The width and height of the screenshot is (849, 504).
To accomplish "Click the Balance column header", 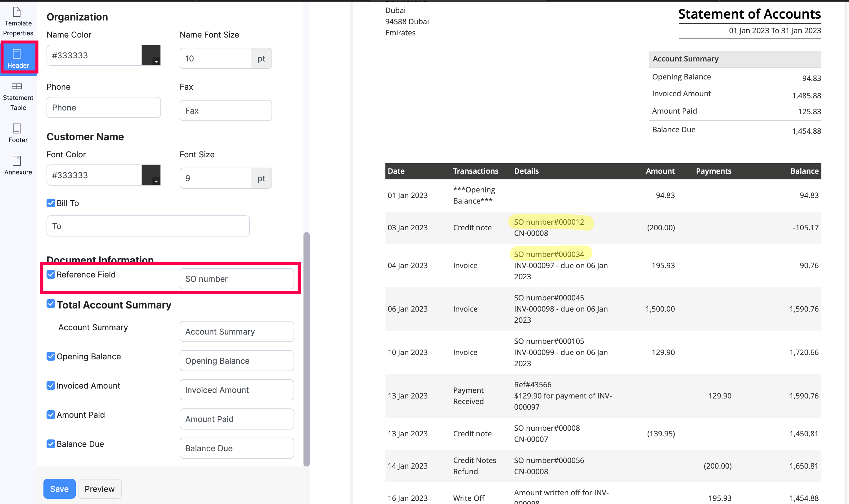I will (x=804, y=171).
